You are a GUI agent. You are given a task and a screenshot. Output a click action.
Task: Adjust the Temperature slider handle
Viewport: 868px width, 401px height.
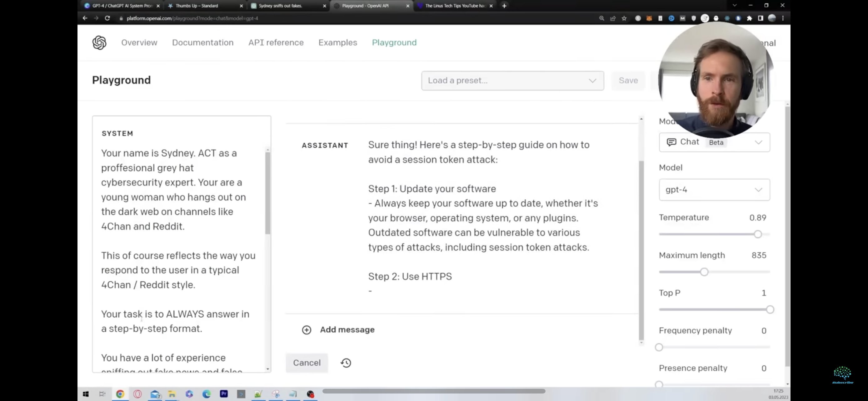757,234
